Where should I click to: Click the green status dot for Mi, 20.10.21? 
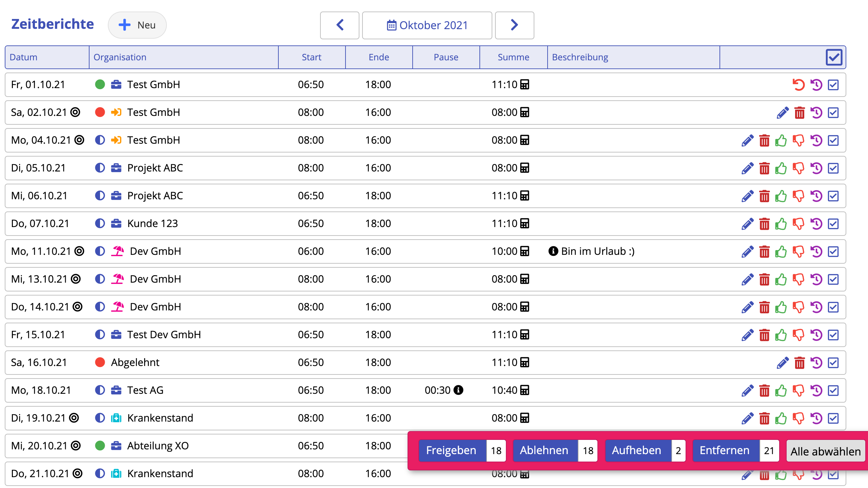click(x=100, y=446)
